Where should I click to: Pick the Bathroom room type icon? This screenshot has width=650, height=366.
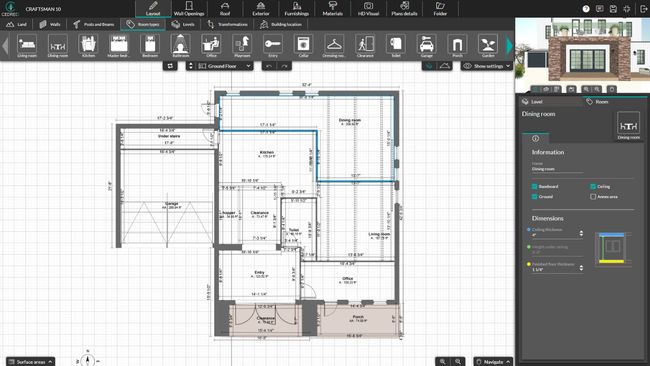(x=180, y=46)
